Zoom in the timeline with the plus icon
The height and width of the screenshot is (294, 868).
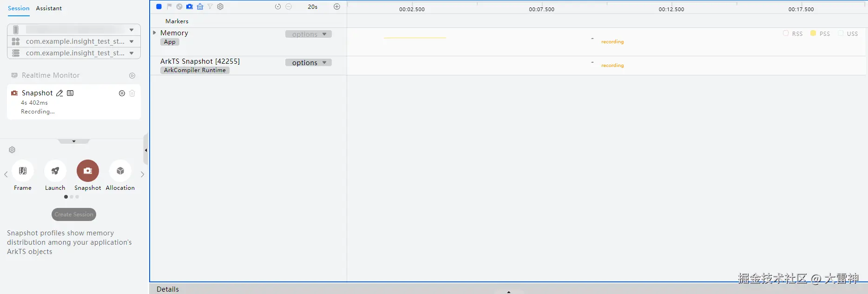[x=337, y=7]
